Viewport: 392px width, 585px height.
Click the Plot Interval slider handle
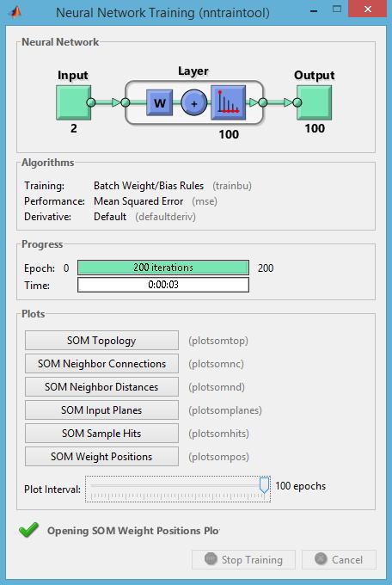pos(264,484)
